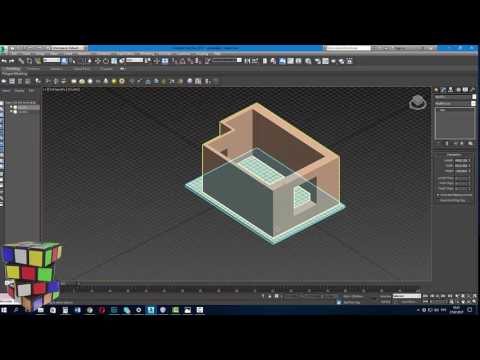Toggle the Real-World Map Size checkbox
The image size is (480, 360).
pos(438,201)
